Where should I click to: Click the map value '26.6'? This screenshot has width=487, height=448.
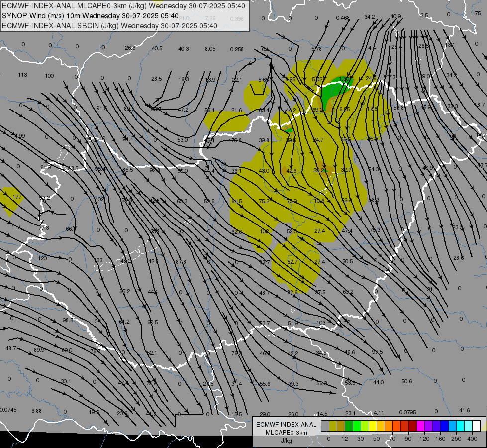[x=130, y=48]
